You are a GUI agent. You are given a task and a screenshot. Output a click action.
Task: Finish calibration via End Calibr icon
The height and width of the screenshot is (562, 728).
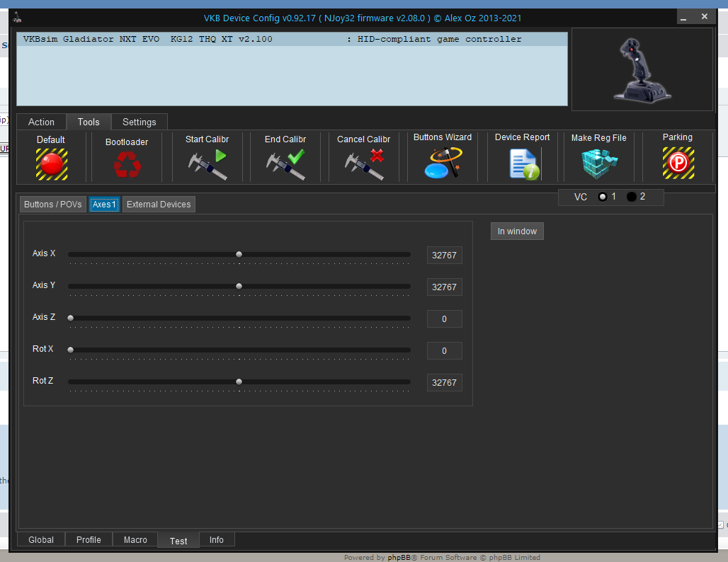285,164
